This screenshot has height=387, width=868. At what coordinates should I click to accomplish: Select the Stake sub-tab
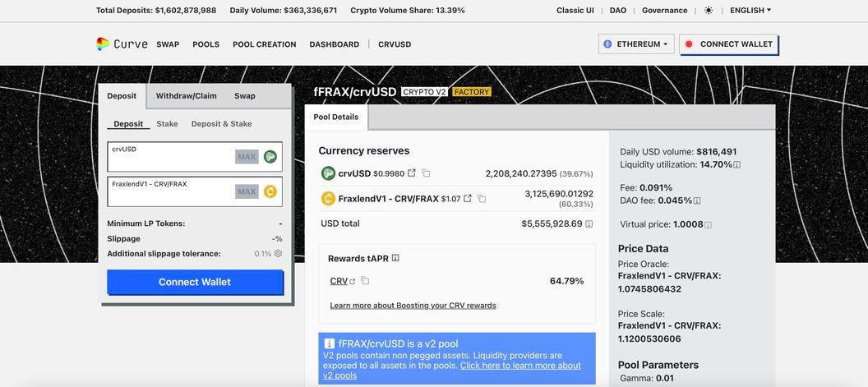(167, 124)
